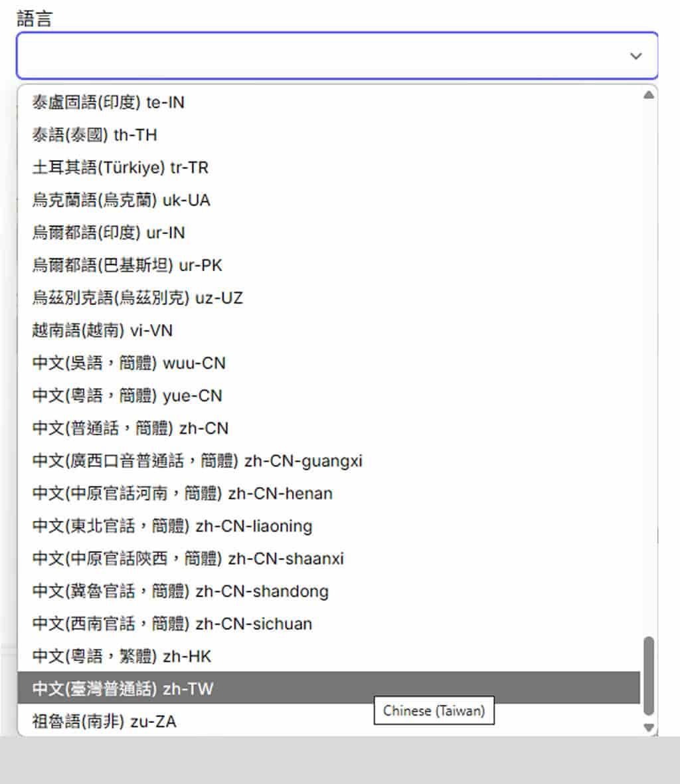Select 中文(粵語，繁體) zh-HK

(x=329, y=656)
